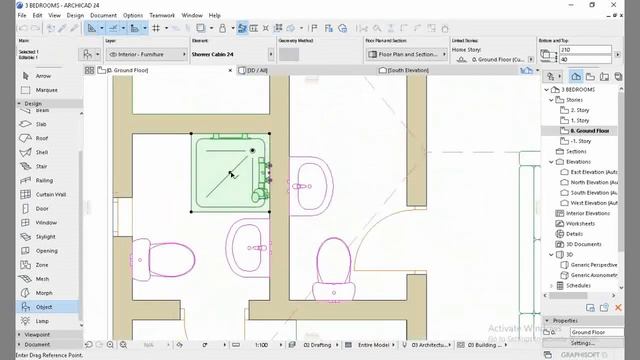640x360 pixels.
Task: Collapse the Elevations tree node
Action: point(551,162)
